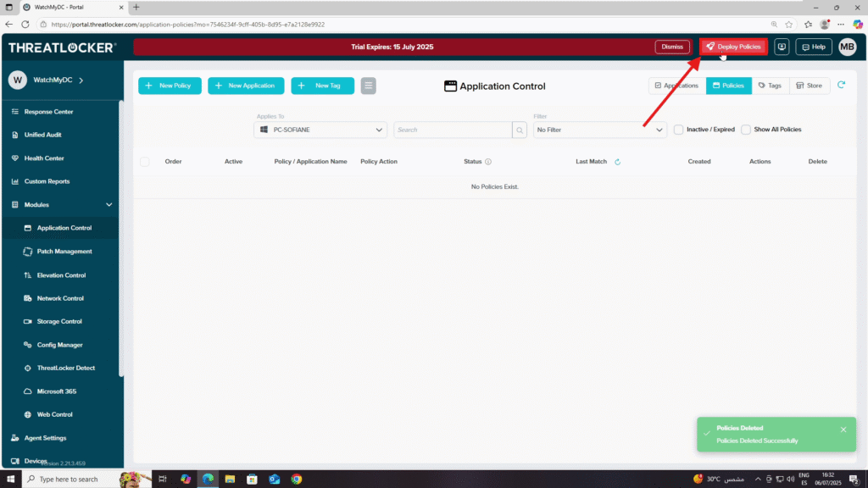Click the refresh icon beside Store tab
Screen dimensions: 868x488
(x=842, y=86)
